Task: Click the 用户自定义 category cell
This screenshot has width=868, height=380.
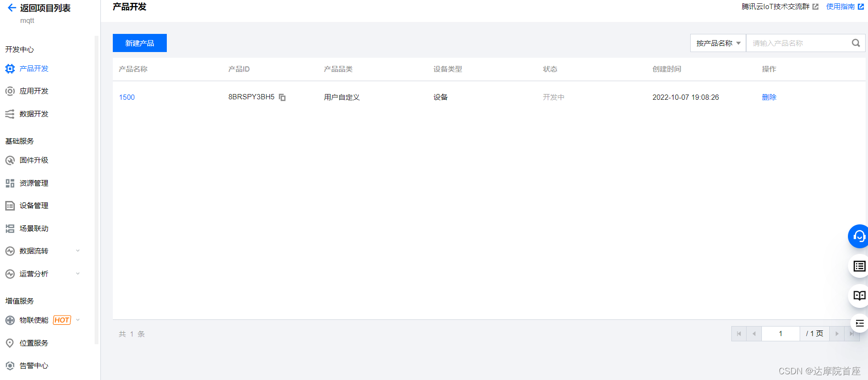Action: click(x=342, y=97)
